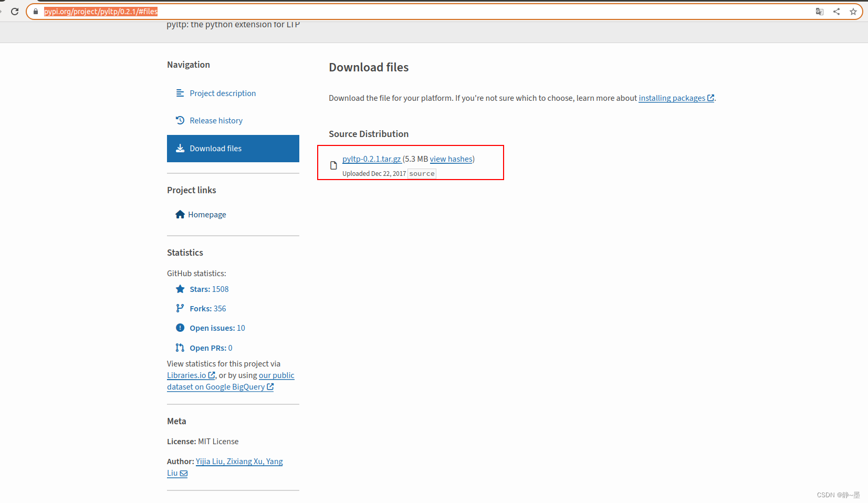The image size is (868, 503).
Task: Click the Release history clock icon
Action: point(180,120)
